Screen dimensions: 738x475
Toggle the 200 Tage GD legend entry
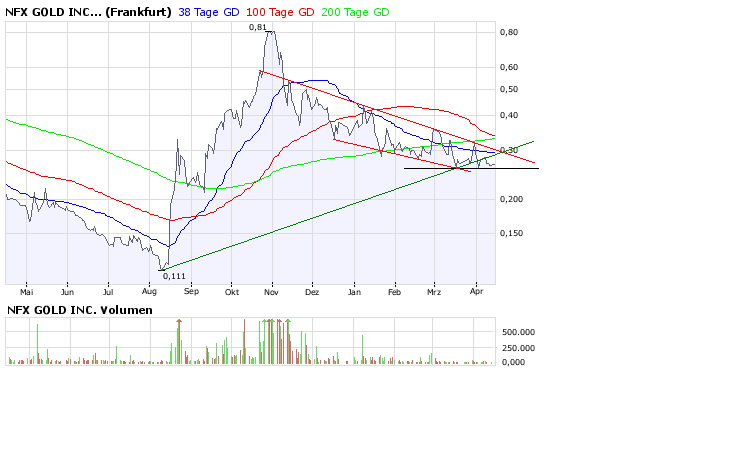click(x=355, y=12)
